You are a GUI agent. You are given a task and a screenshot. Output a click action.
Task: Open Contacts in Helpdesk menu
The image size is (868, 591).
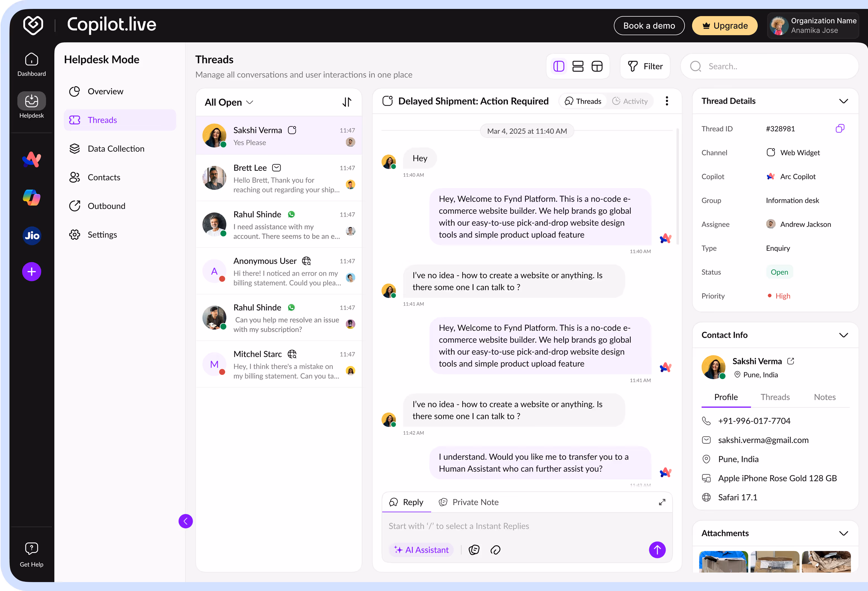(x=120, y=177)
